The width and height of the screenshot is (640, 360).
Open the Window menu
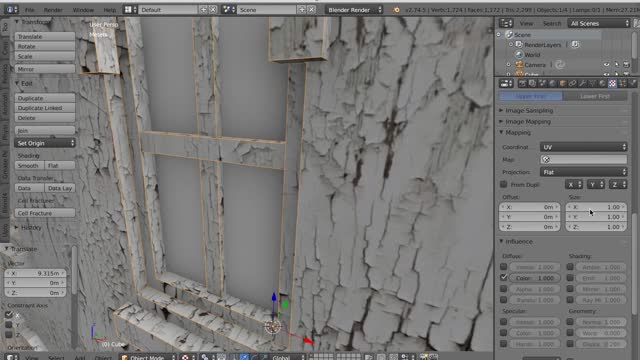pos(83,10)
